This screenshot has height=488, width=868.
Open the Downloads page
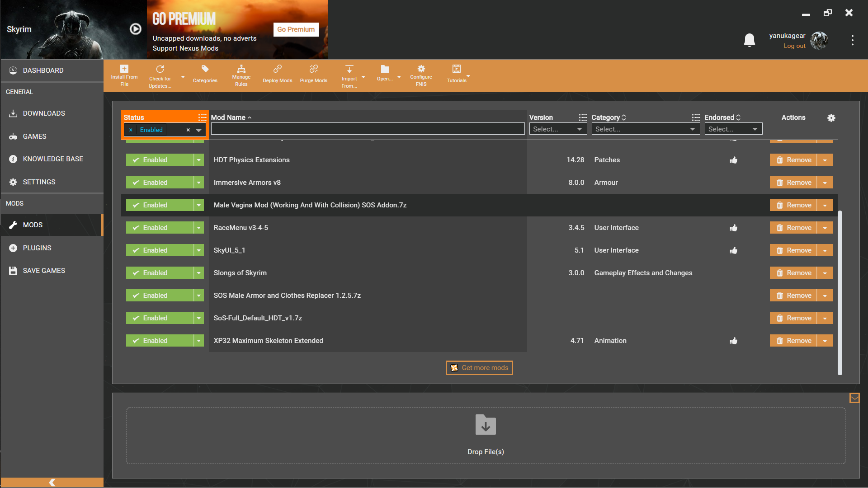(x=52, y=113)
